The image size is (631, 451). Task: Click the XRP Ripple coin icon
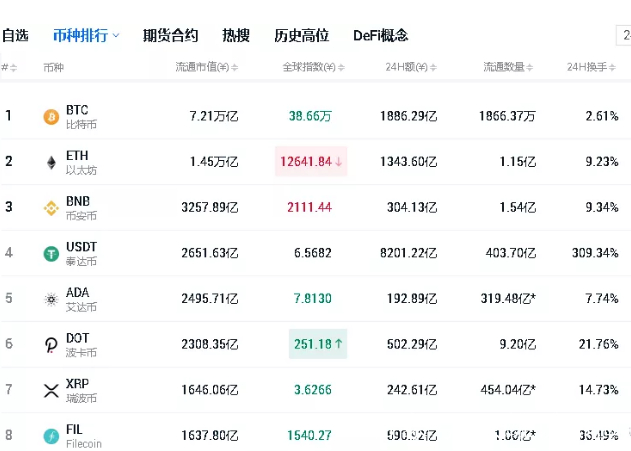pyautogui.click(x=51, y=391)
